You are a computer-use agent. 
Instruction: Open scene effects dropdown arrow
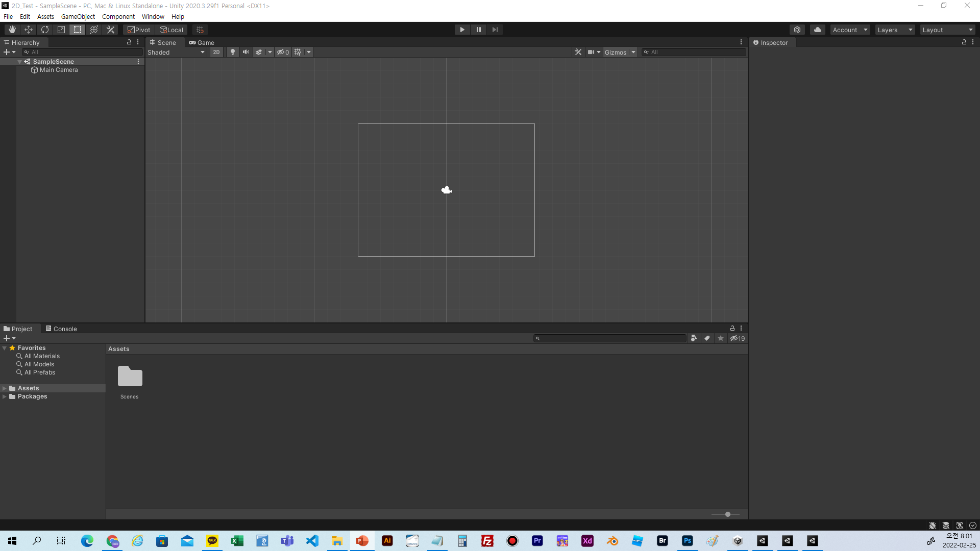tap(270, 52)
